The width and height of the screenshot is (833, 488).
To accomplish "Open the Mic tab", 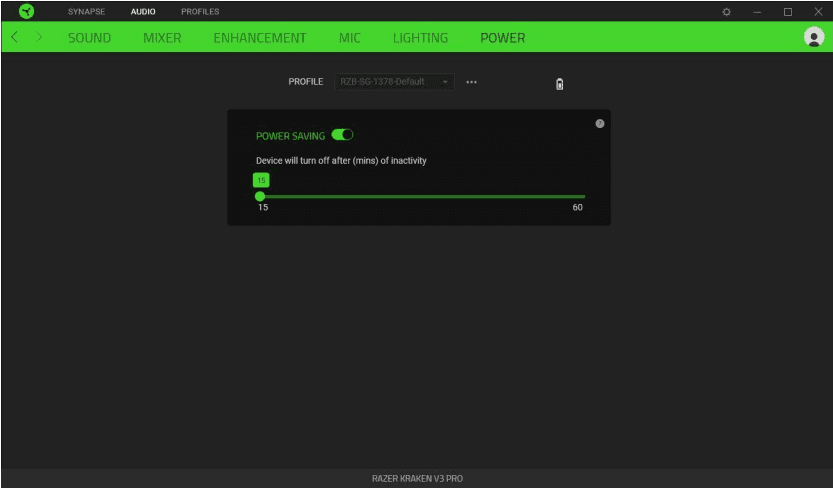I will coord(350,38).
